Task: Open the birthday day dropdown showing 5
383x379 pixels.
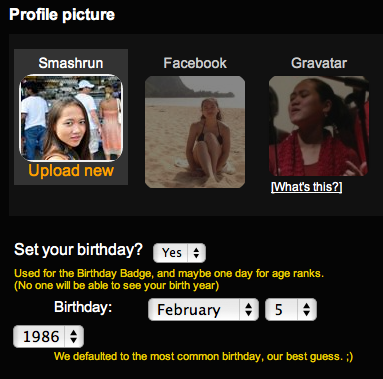Action: (x=291, y=310)
